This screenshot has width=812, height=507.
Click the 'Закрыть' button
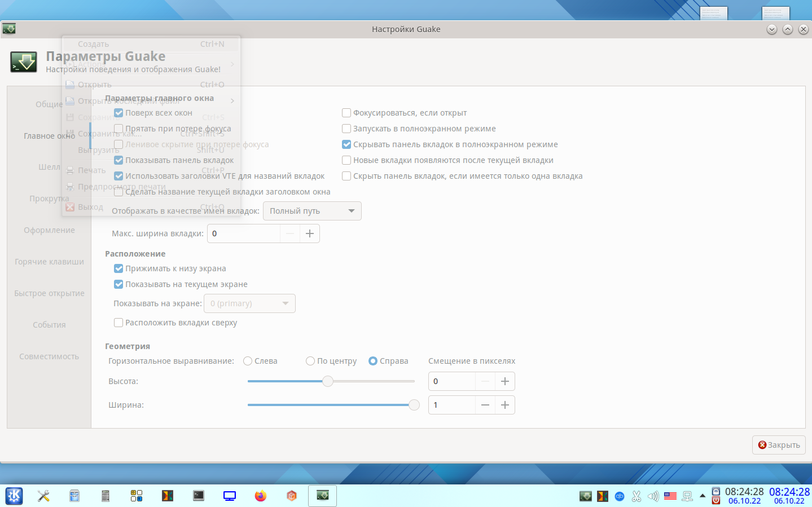[779, 445]
